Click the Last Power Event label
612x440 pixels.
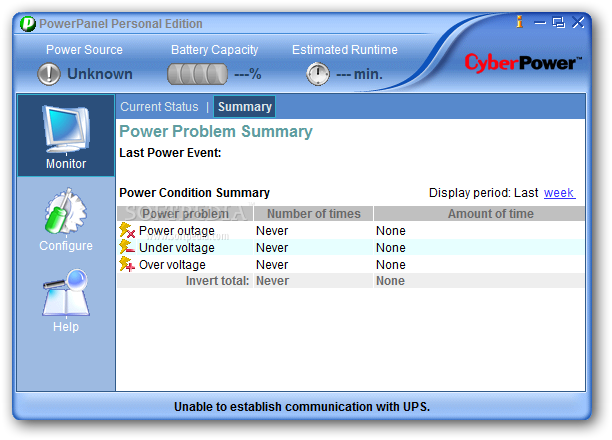point(170,153)
